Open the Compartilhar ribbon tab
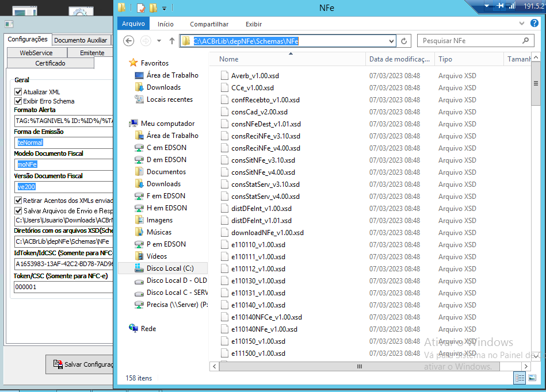The height and width of the screenshot is (392, 546). click(x=209, y=24)
